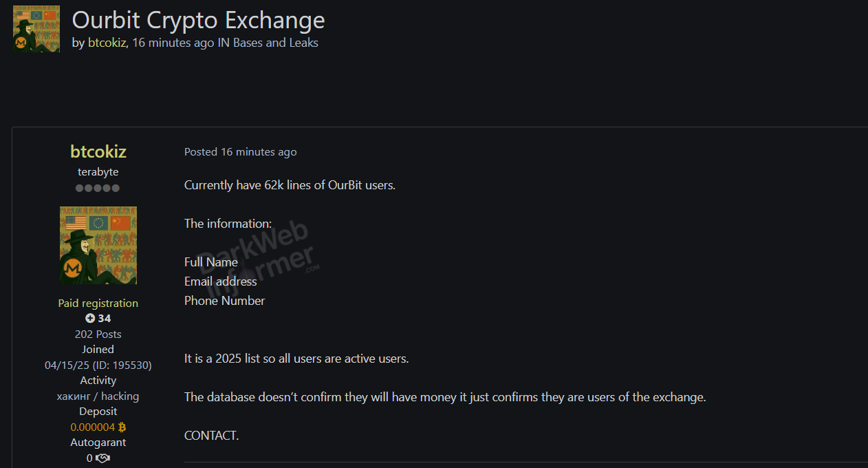Click the CONTACT text in the post
868x468 pixels.
coord(211,436)
